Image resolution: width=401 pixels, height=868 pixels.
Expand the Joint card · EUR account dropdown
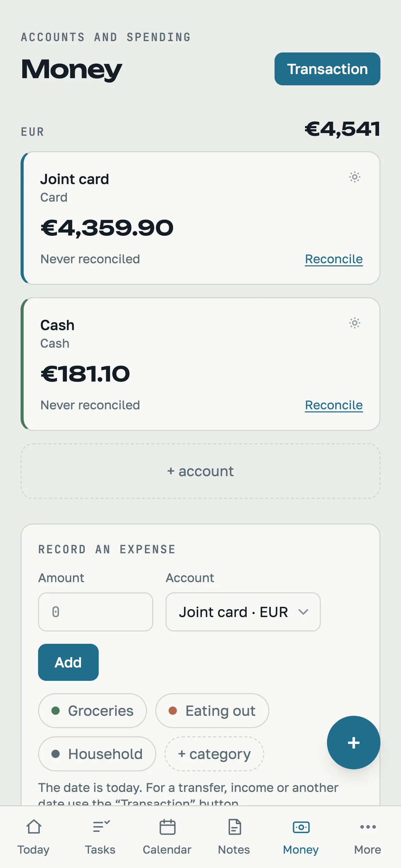tap(243, 612)
